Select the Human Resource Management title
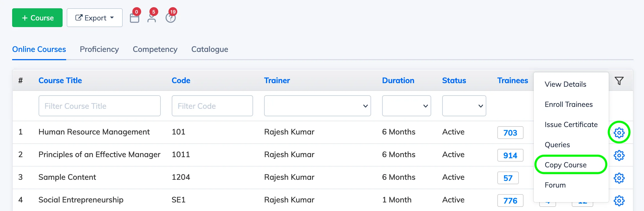The width and height of the screenshot is (644, 211). (x=94, y=132)
